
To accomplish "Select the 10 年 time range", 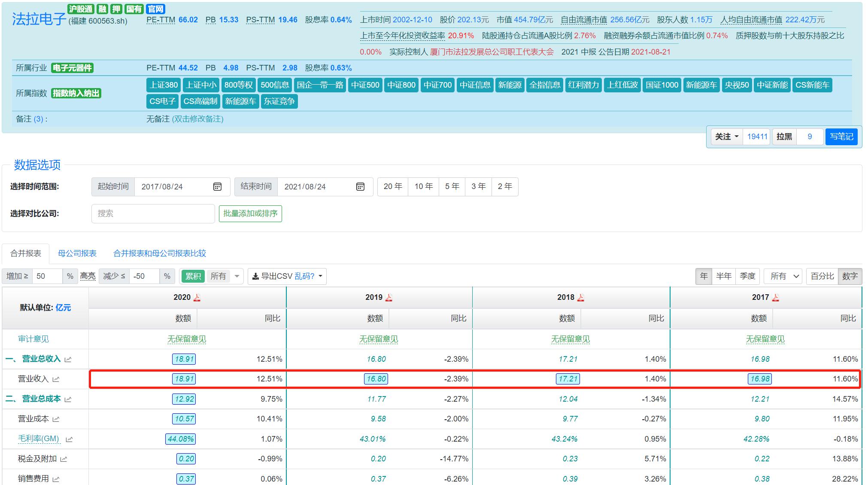I will point(423,186).
